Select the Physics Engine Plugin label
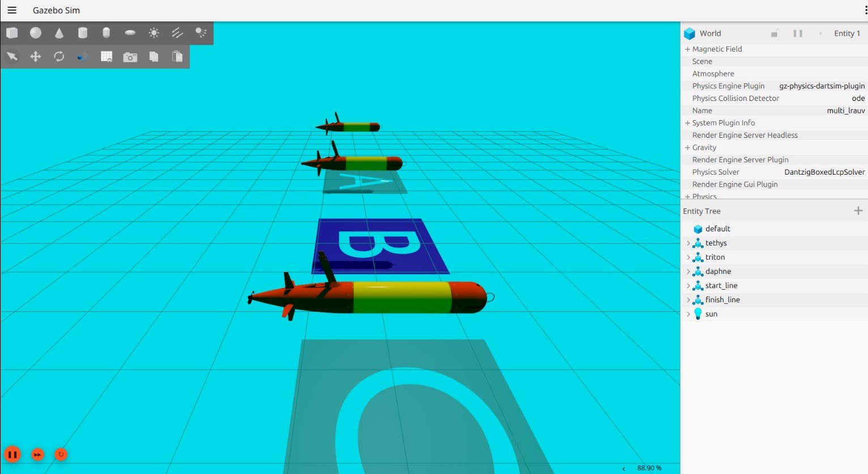This screenshot has height=474, width=868. click(x=728, y=86)
